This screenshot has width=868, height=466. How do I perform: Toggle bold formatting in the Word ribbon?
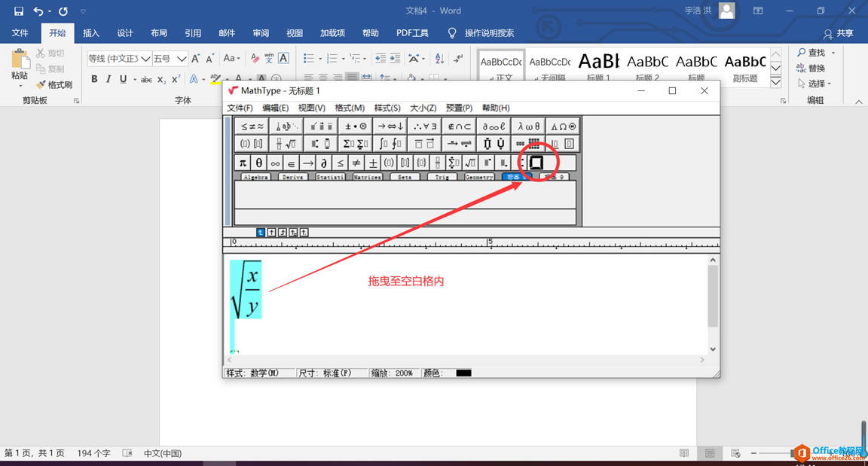click(x=94, y=78)
